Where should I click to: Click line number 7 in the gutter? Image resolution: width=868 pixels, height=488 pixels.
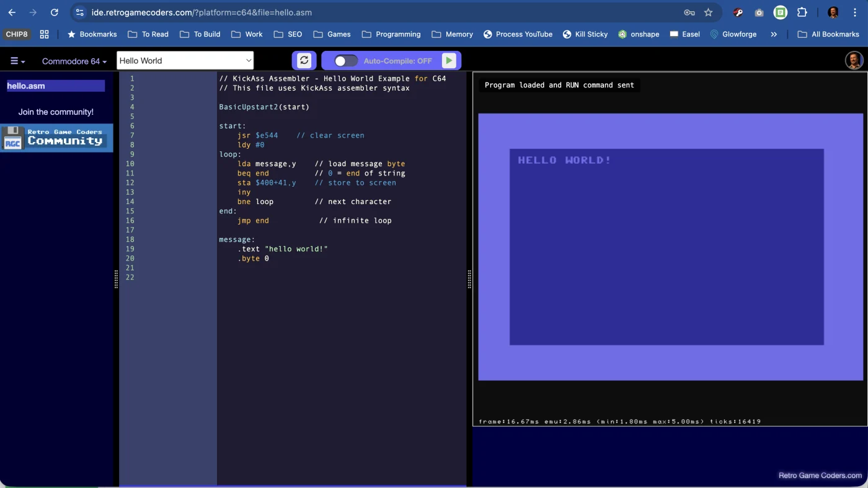132,135
